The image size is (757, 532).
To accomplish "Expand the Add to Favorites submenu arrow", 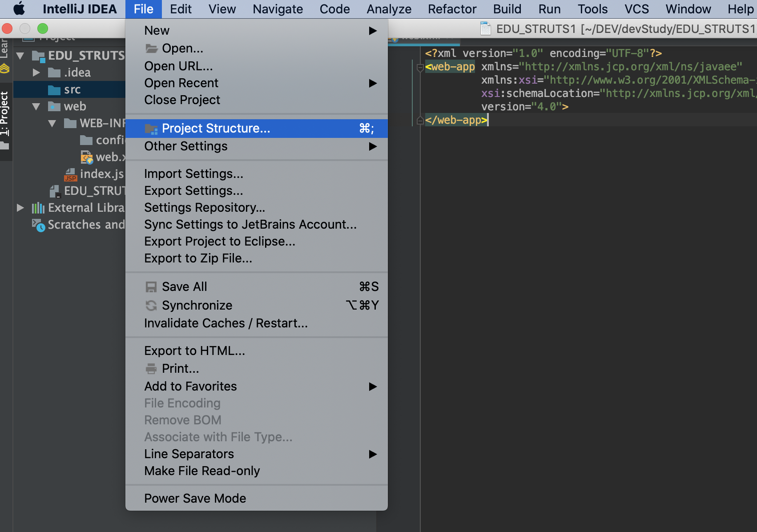I will 373,387.
